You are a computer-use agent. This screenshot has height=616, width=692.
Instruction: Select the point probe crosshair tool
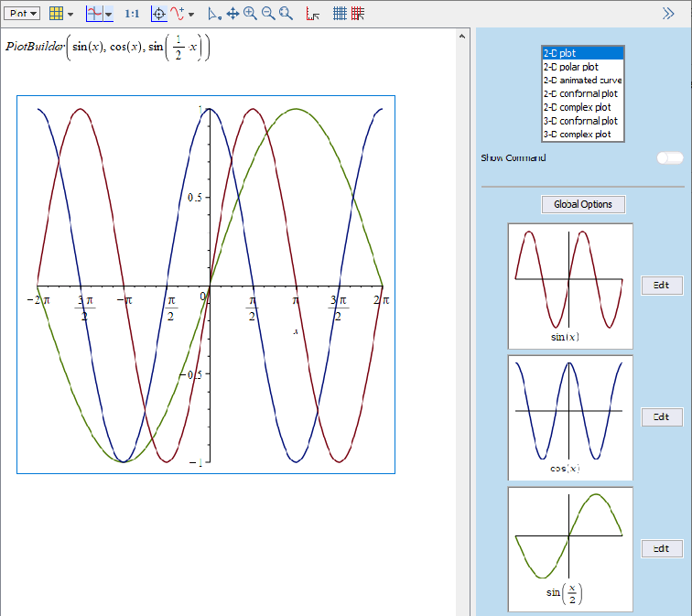pos(158,14)
